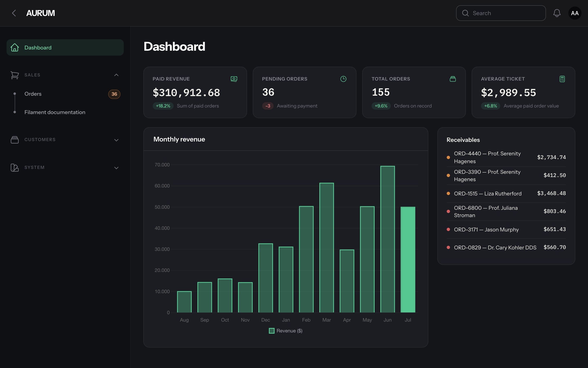This screenshot has height=368, width=588.
Task: Click the -3 badge in Pending Orders
Action: coord(268,106)
